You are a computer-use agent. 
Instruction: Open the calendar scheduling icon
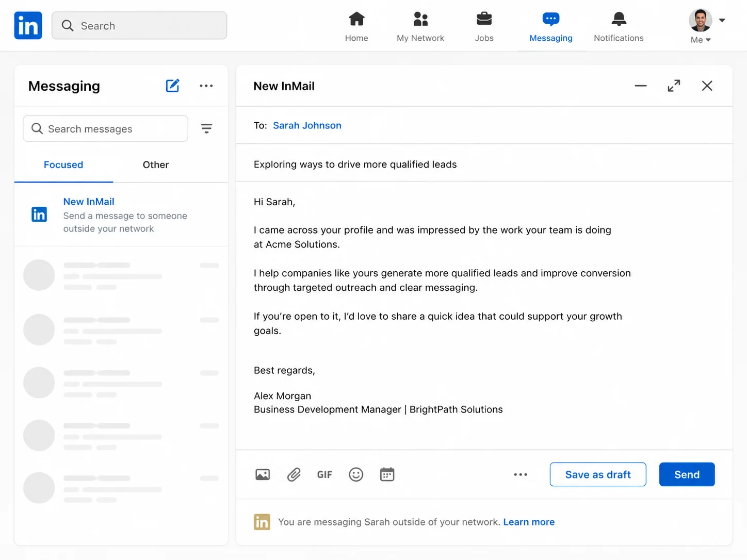click(387, 474)
